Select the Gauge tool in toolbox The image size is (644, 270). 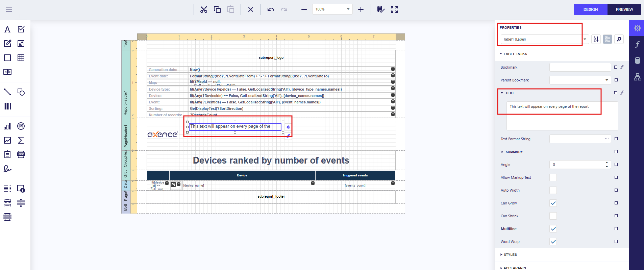point(21,126)
